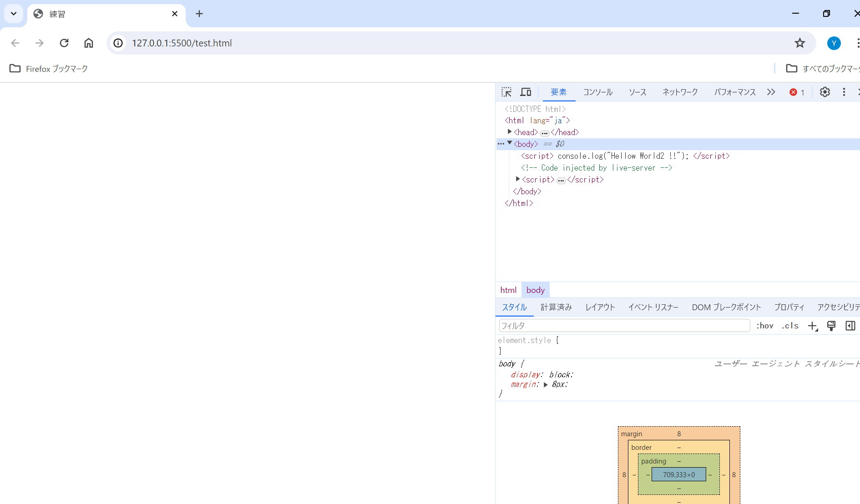Switch to the ネットワーク tab
This screenshot has height=504, width=860.
(680, 92)
